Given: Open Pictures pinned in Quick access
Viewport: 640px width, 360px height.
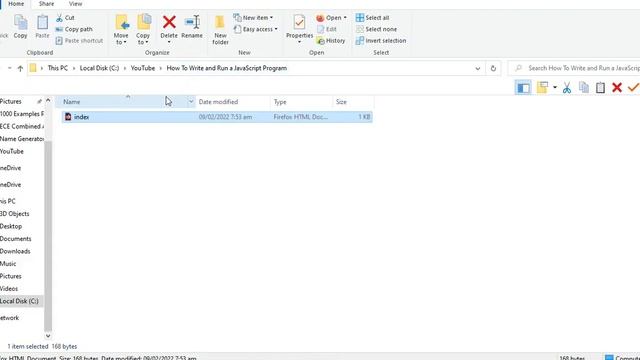Looking at the screenshot, I should (x=11, y=102).
